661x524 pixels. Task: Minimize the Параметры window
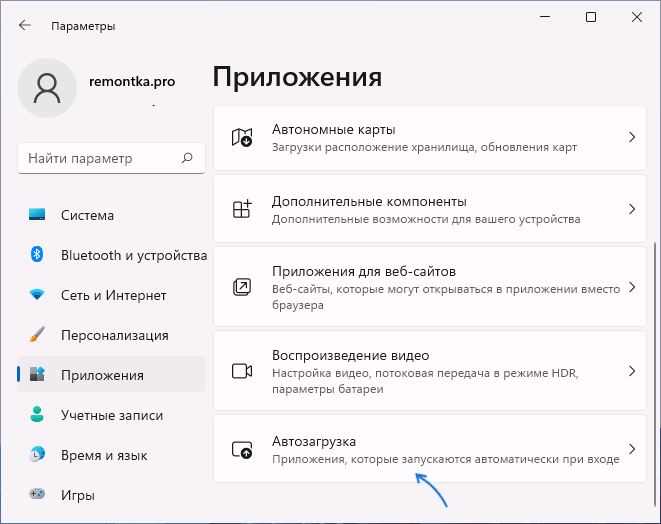545,17
